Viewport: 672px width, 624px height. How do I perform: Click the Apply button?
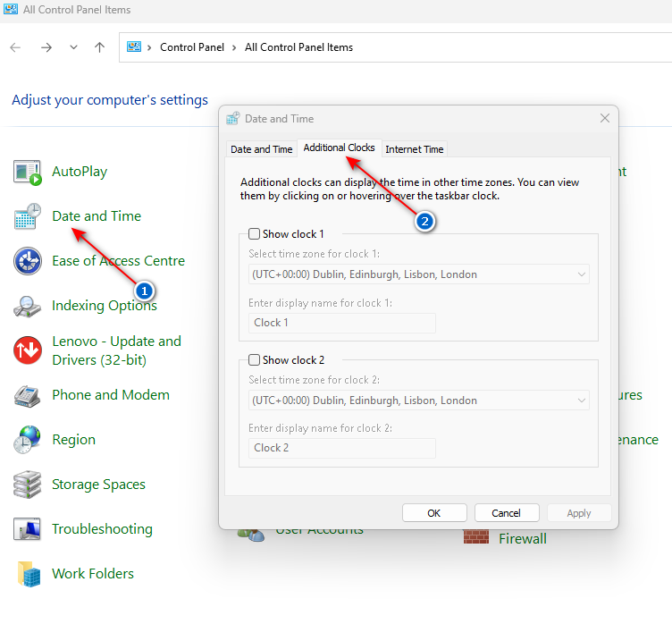pyautogui.click(x=579, y=513)
